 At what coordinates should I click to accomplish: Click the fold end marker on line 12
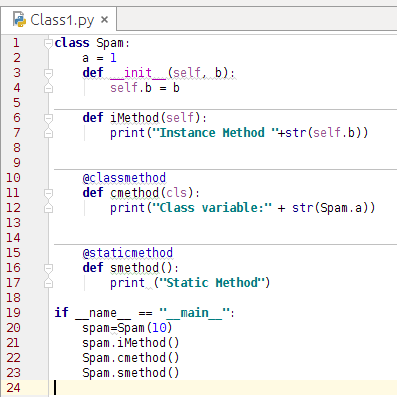(x=48, y=208)
